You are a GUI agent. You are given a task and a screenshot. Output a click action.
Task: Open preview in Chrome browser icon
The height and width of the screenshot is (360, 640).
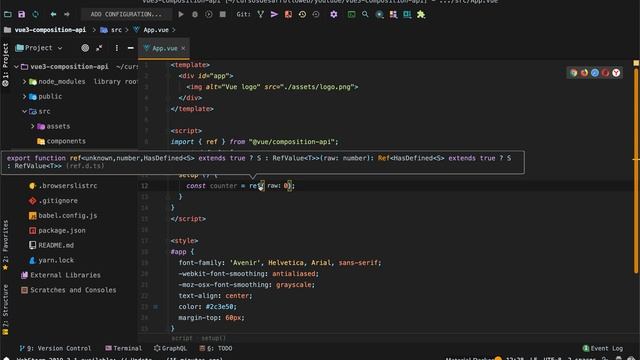573,73
